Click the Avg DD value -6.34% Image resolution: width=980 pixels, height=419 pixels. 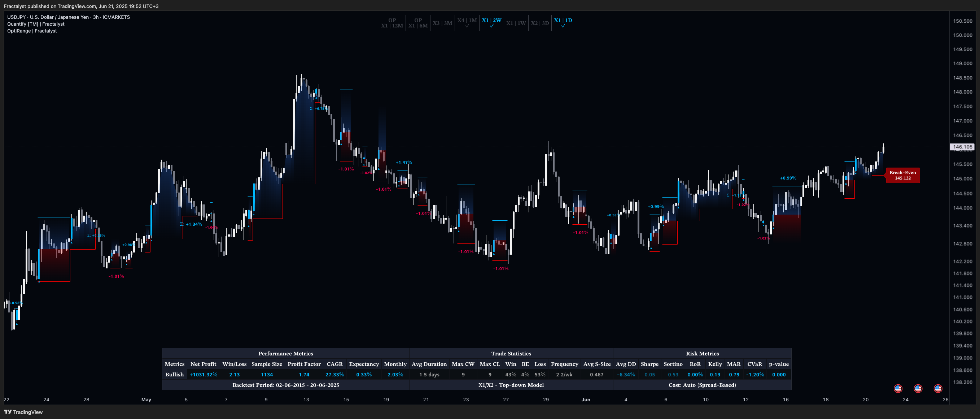point(626,375)
